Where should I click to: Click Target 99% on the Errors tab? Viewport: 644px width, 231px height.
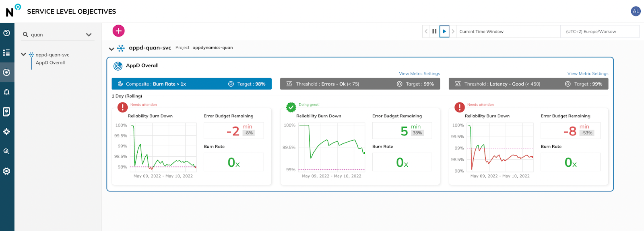[420, 84]
